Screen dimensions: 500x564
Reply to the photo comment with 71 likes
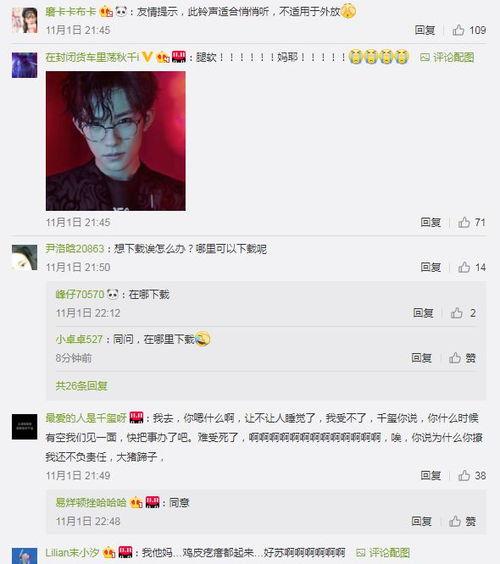click(431, 222)
